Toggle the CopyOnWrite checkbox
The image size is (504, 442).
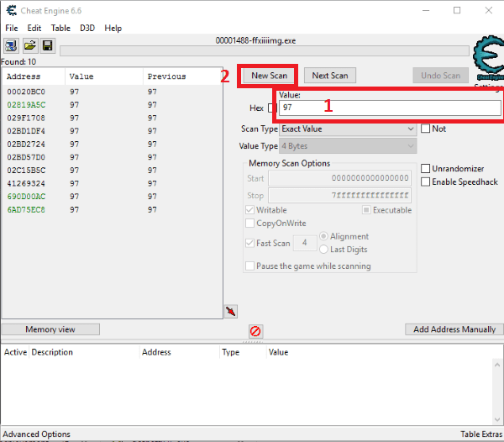tap(249, 223)
